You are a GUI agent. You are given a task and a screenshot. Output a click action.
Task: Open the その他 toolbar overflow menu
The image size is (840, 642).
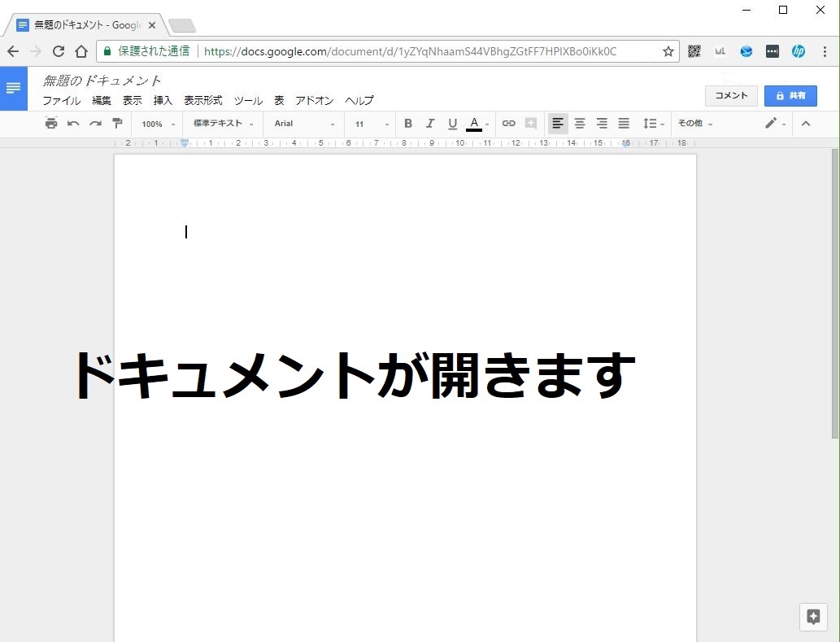pos(694,124)
